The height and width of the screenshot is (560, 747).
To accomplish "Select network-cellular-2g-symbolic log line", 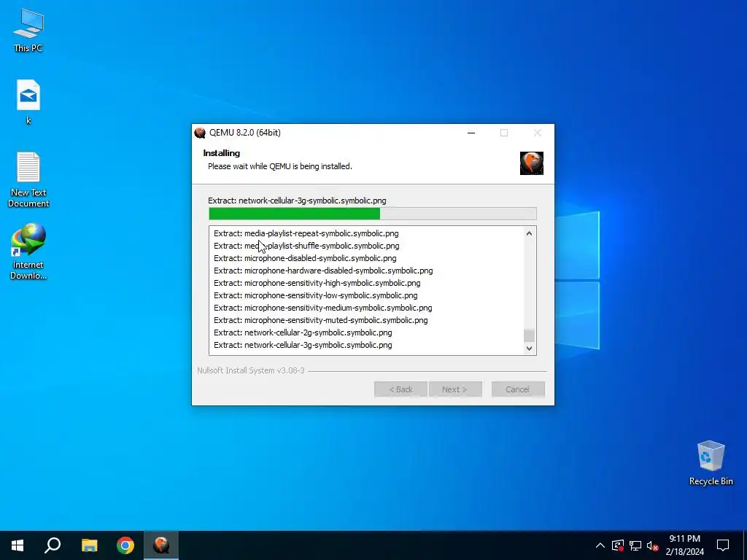I will pos(303,332).
